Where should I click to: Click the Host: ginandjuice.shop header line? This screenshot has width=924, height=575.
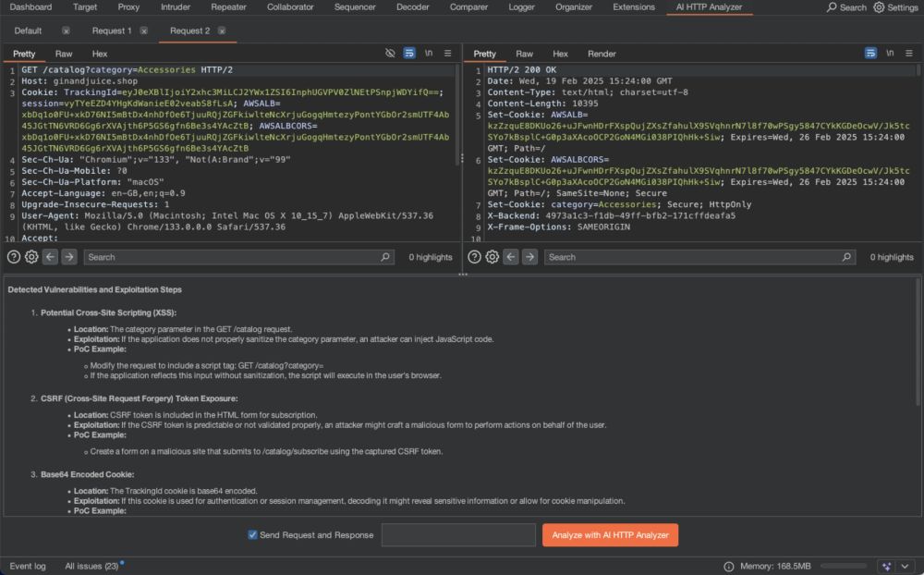pos(79,80)
